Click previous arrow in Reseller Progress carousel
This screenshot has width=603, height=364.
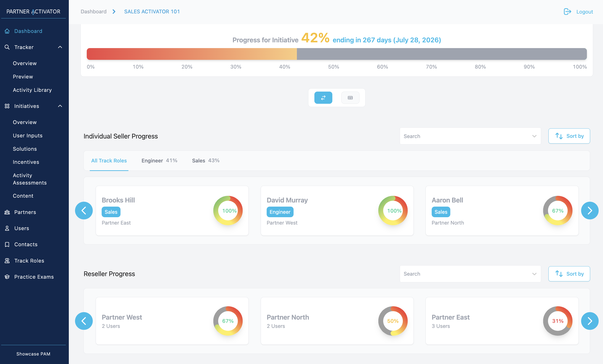pyautogui.click(x=84, y=321)
